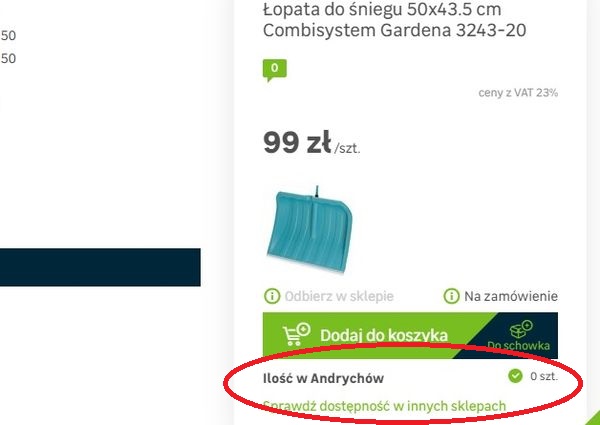Click the ceny z VAT 23% label

518,93
